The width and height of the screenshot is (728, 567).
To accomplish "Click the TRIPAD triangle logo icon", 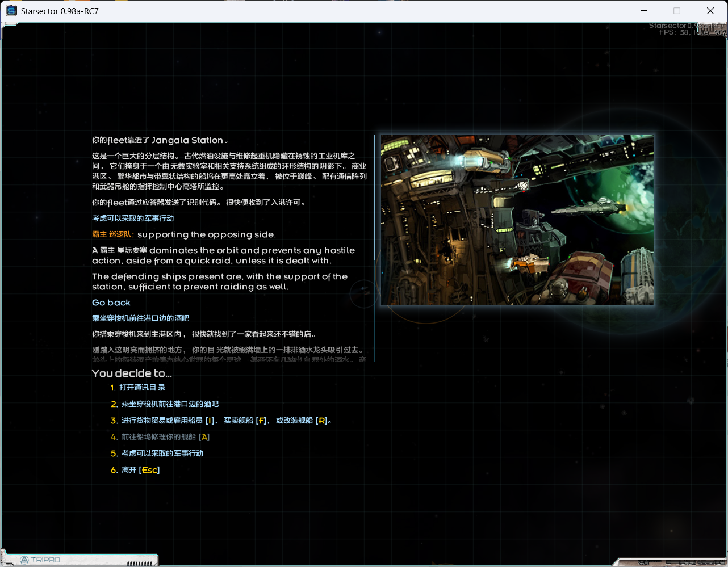I will (26, 560).
